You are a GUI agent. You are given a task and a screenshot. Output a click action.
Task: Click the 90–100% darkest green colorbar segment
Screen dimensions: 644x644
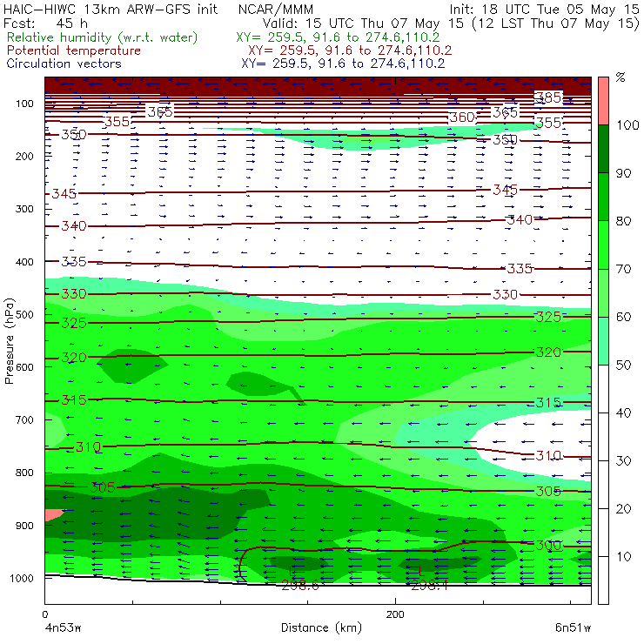coord(603,149)
